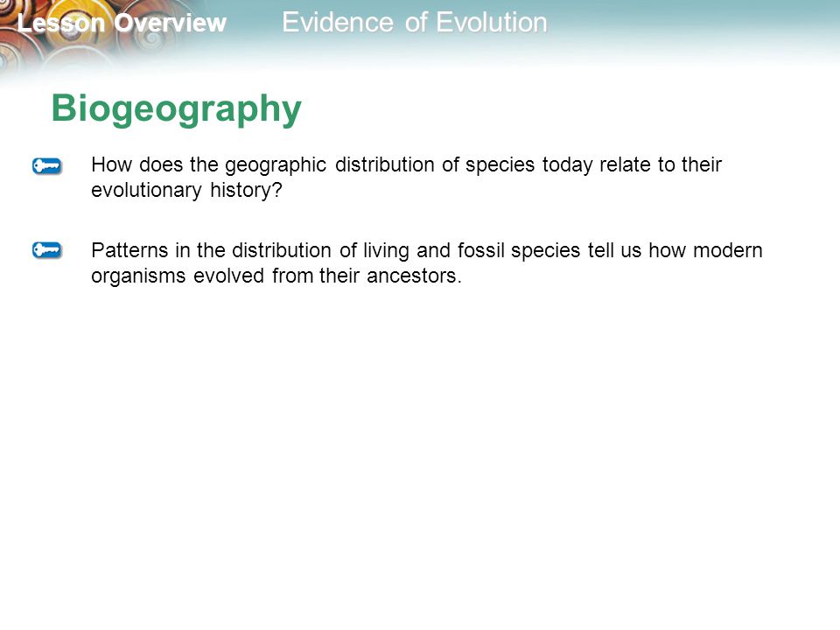Viewport: 840px width, 630px height.
Task: Click the key icon beside 'Patterns in the distribution'
Action: point(47,250)
